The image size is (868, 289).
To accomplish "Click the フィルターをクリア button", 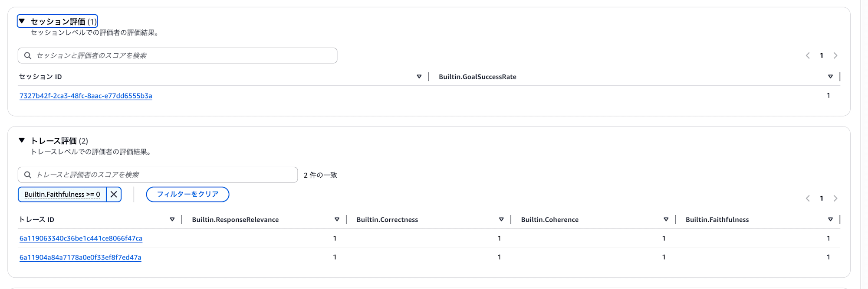I will 187,195.
